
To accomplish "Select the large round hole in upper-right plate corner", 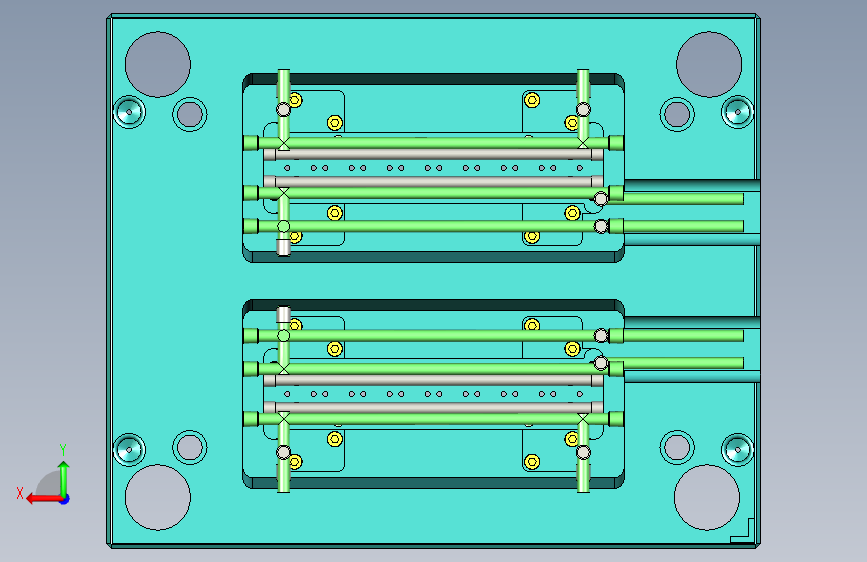I will pyautogui.click(x=709, y=65).
